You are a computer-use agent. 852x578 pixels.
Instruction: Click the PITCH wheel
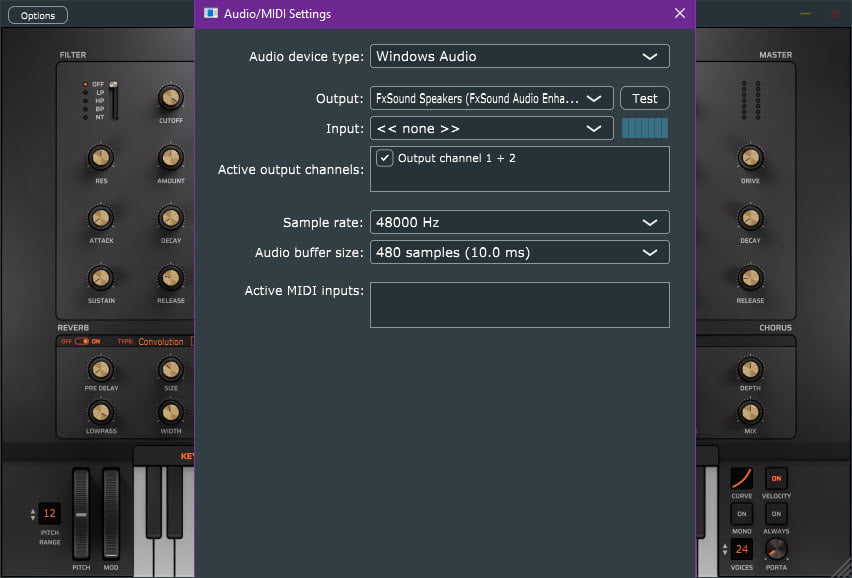coord(81,513)
